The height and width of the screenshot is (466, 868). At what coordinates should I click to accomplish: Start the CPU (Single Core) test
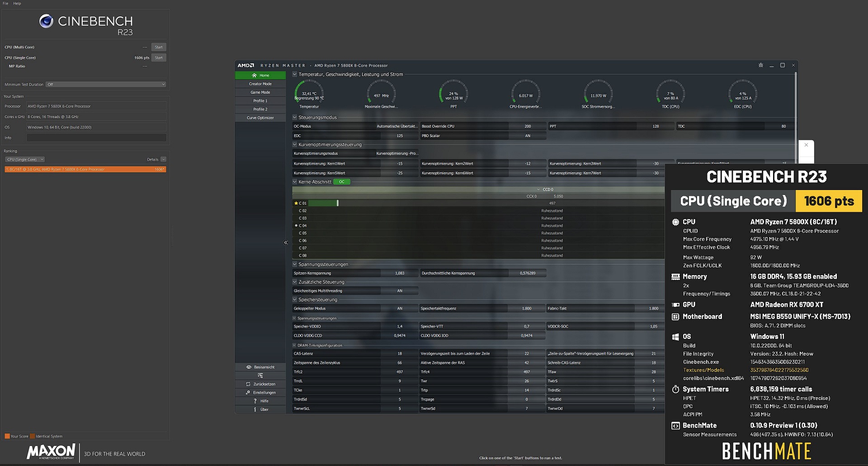click(159, 57)
